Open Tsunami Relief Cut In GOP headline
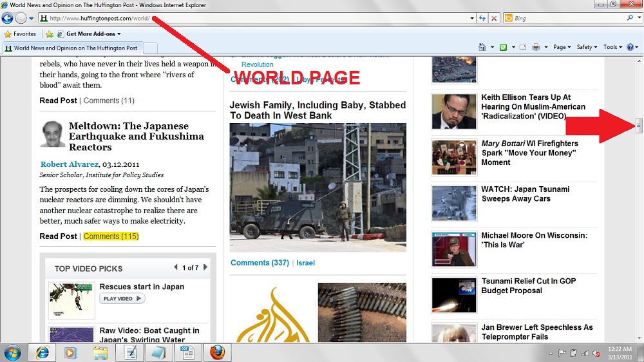Screen dimensions: 644x362 pyautogui.click(x=529, y=285)
